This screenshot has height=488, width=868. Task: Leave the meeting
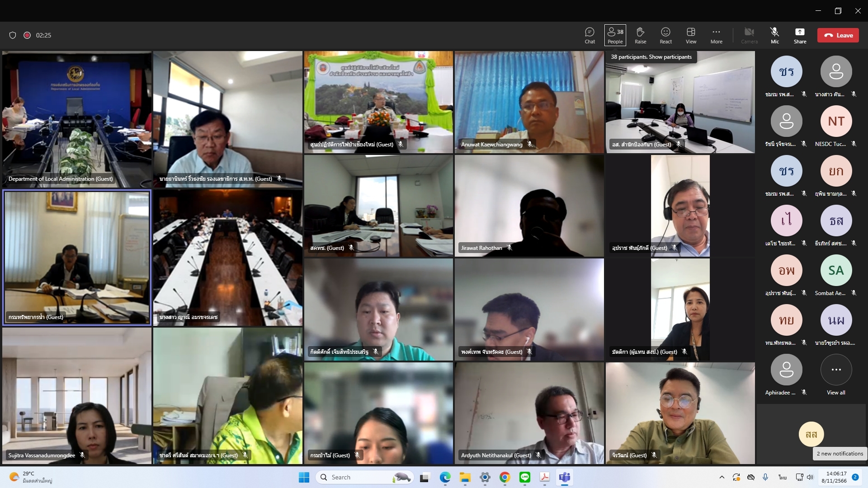[x=838, y=35]
